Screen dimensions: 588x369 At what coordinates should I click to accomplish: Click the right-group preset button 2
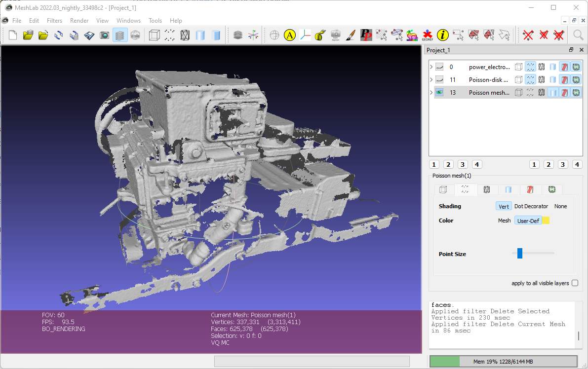coord(549,164)
